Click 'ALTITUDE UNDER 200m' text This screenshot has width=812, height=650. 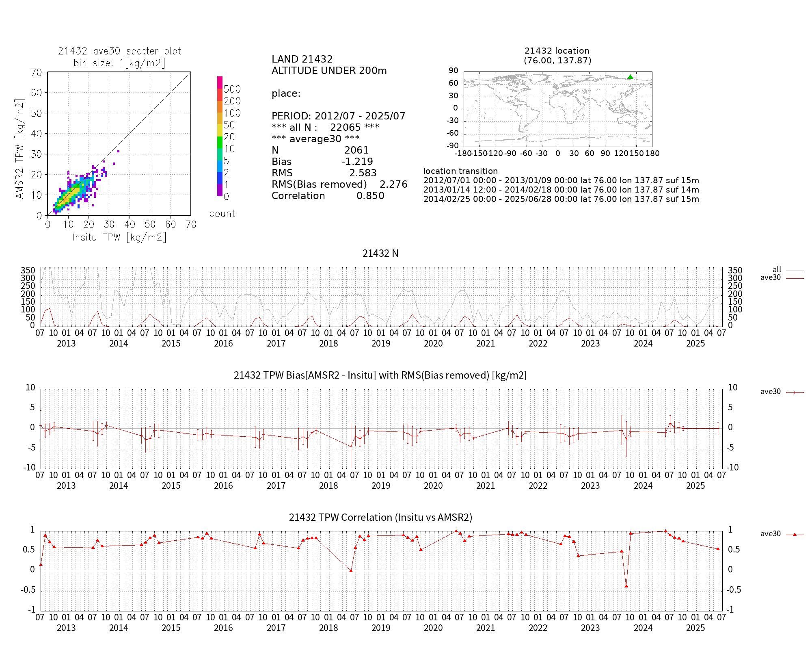[x=329, y=71]
